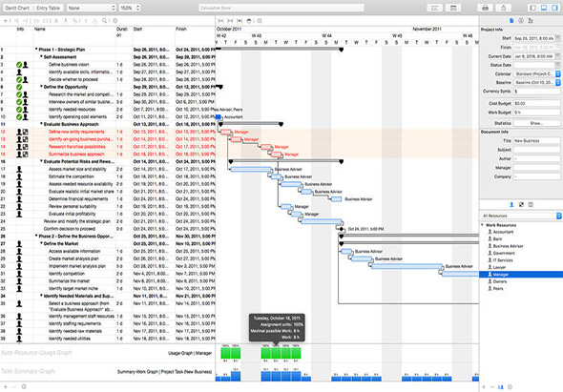This screenshot has width=563, height=392.
Task: Toggle the bottom panel visibility
Action: pos(544,8)
